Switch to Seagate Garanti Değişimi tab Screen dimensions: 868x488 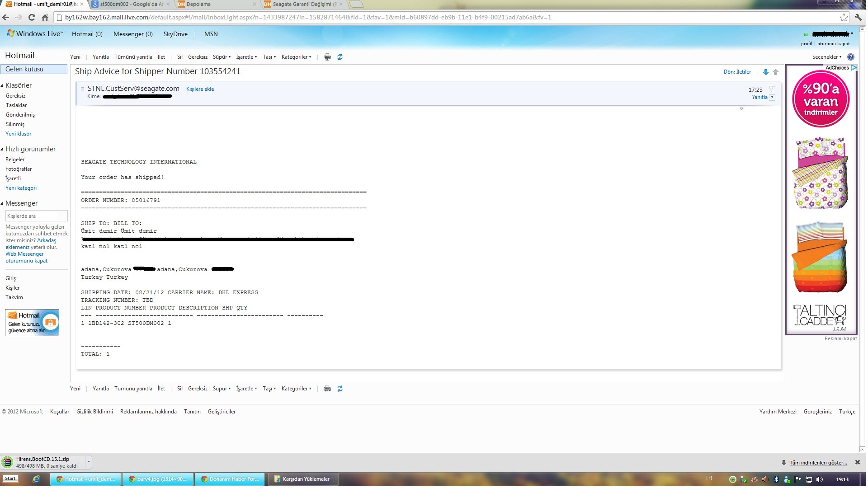(303, 5)
